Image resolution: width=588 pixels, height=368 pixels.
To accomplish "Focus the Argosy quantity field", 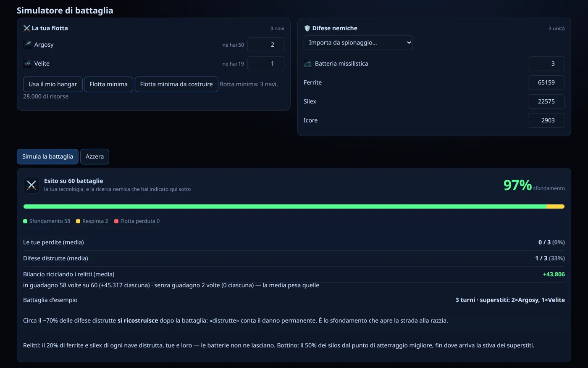I will tap(266, 45).
